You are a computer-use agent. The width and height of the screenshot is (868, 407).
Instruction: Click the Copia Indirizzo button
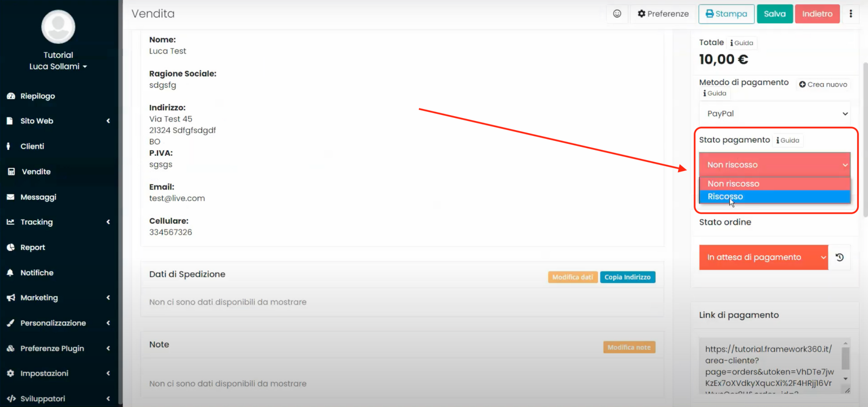(627, 277)
